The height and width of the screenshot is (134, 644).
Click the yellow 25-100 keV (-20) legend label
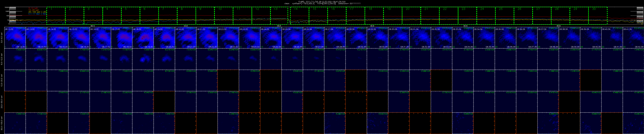[37, 12]
